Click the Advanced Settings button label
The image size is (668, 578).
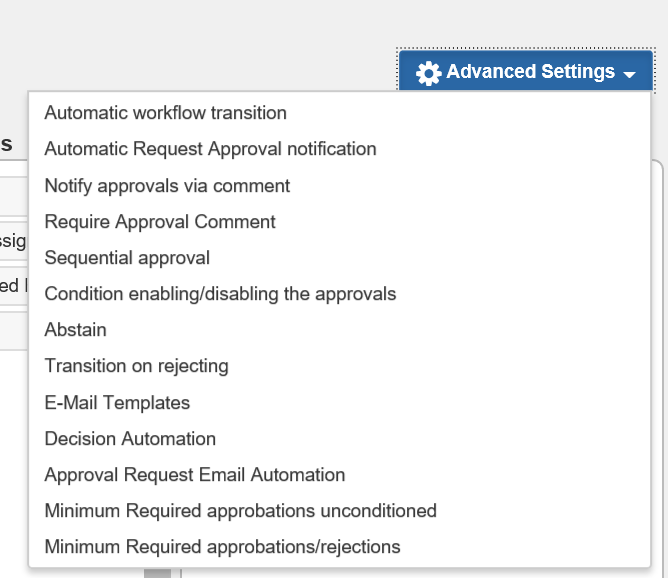coord(530,71)
